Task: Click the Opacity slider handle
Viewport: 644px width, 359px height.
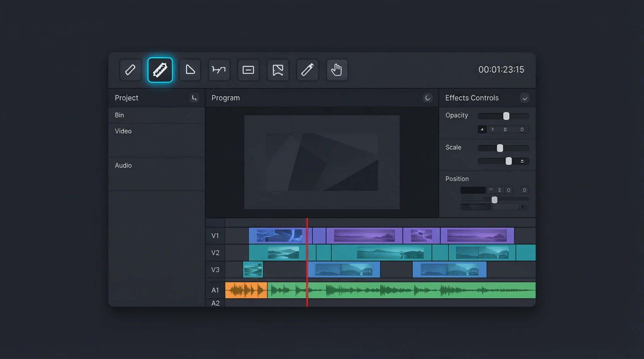Action: [x=506, y=116]
